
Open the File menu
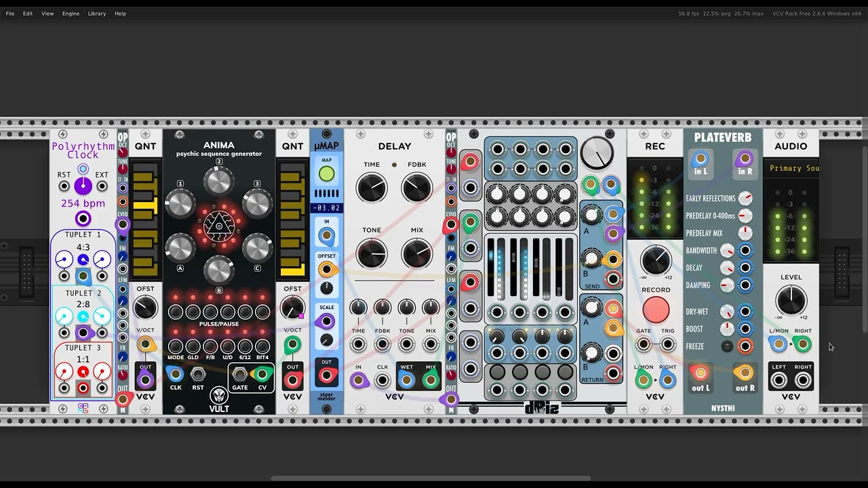pos(10,14)
